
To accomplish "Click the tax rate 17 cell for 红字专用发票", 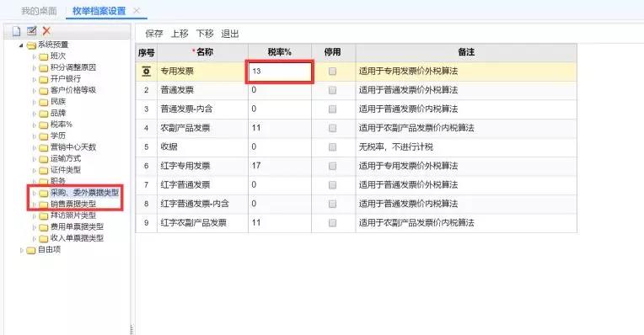I will 280,166.
